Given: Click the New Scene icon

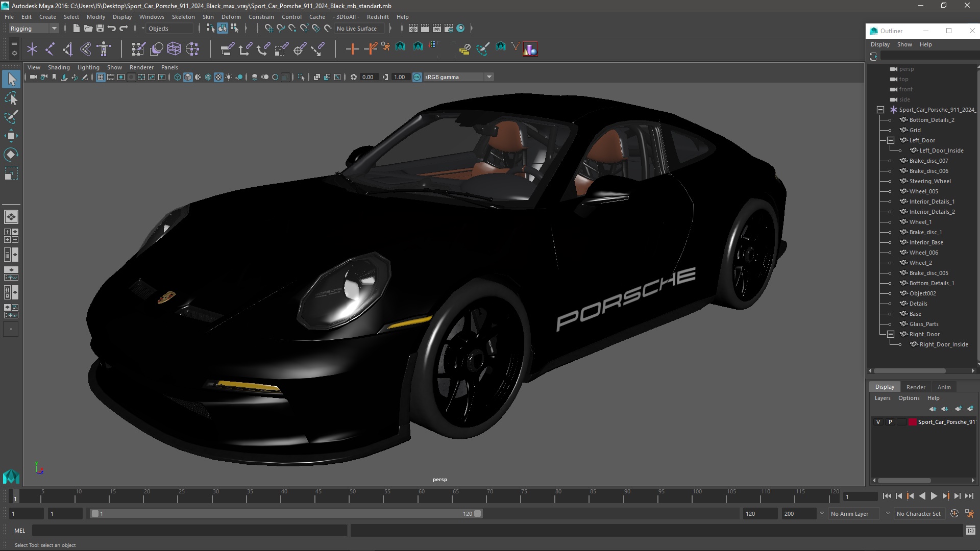Looking at the screenshot, I should click(x=77, y=29).
